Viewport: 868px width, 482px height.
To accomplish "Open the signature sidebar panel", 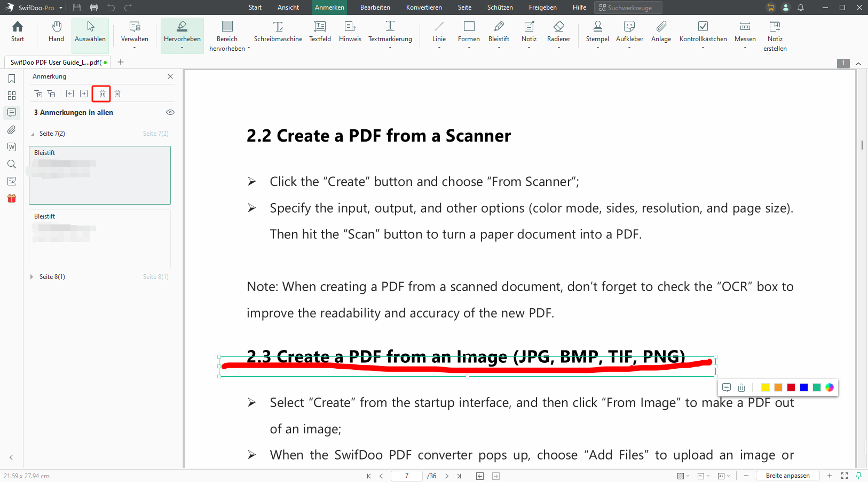I will 12,181.
